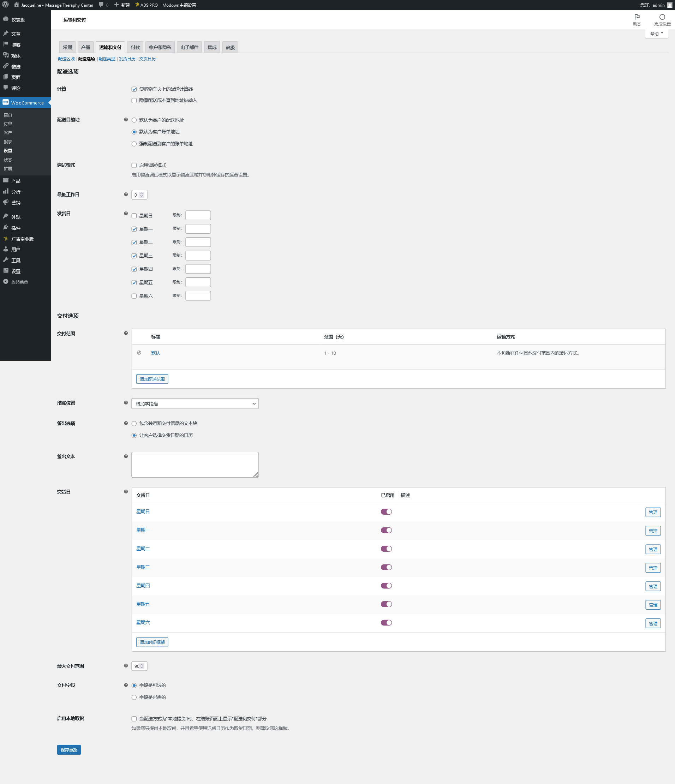Enable the 星期日 shipping day checkbox
This screenshot has height=784, width=675.
[x=134, y=216]
